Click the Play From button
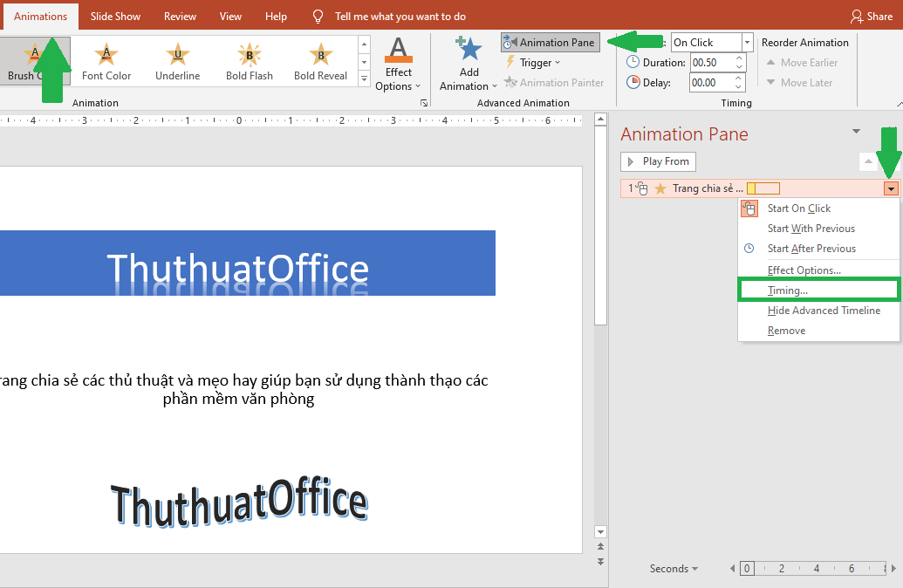 tap(658, 161)
